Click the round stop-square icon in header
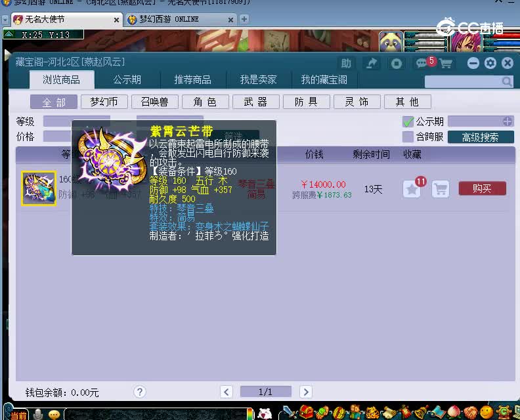Screen dimensions: 520x420 click(396, 63)
